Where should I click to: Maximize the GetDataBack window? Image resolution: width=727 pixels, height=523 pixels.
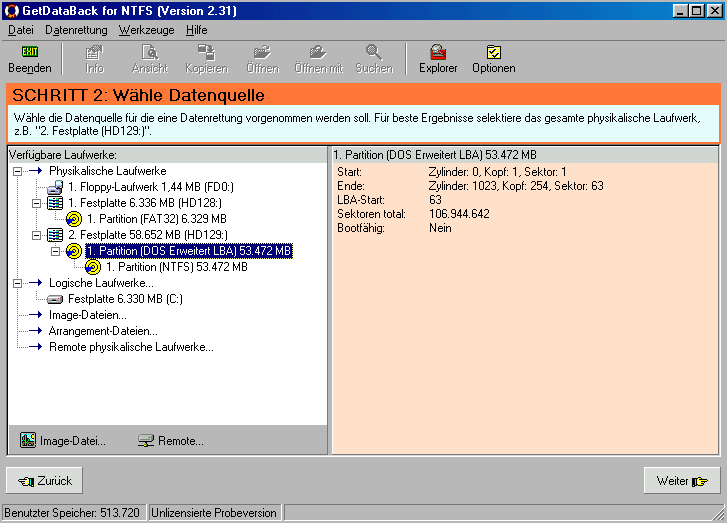coord(696,11)
